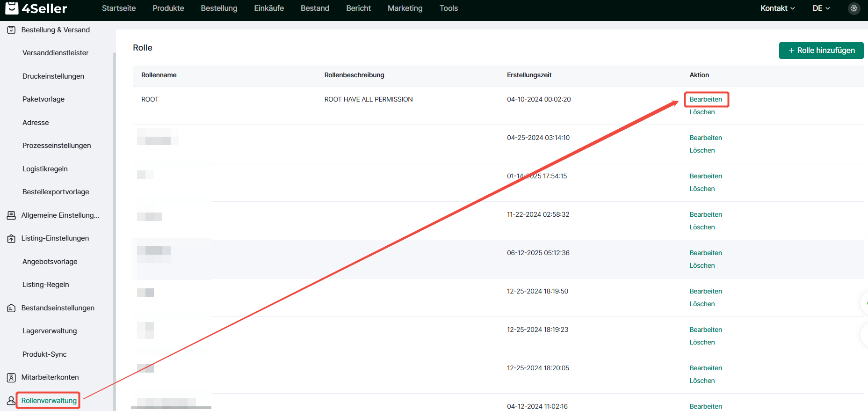Viewport: 868px width, 411px height.
Task: Open the DE language dropdown
Action: point(821,8)
